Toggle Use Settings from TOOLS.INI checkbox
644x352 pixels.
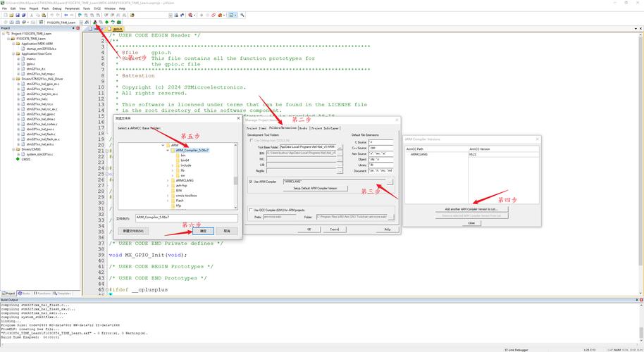pyautogui.click(x=251, y=140)
